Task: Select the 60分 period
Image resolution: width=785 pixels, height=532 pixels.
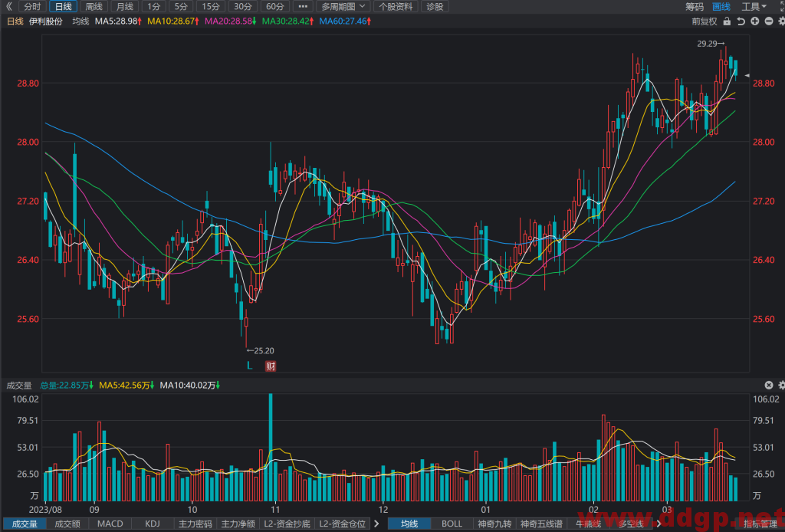Action: click(x=275, y=6)
